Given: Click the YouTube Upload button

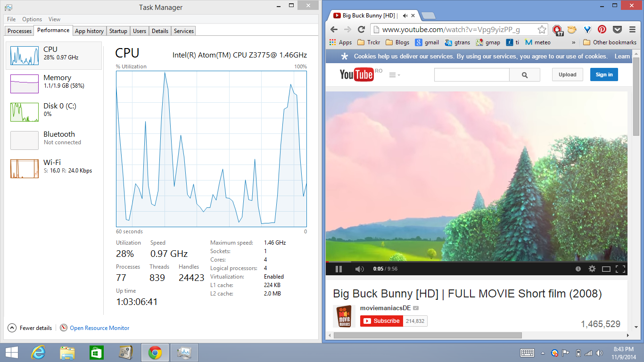Looking at the screenshot, I should pyautogui.click(x=568, y=74).
